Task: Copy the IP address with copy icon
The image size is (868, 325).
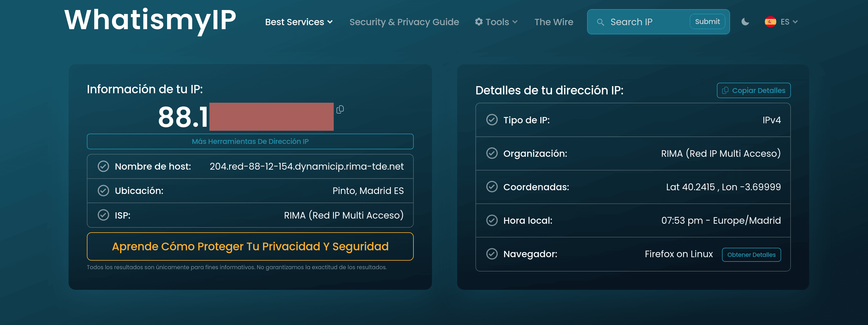Action: click(x=340, y=109)
